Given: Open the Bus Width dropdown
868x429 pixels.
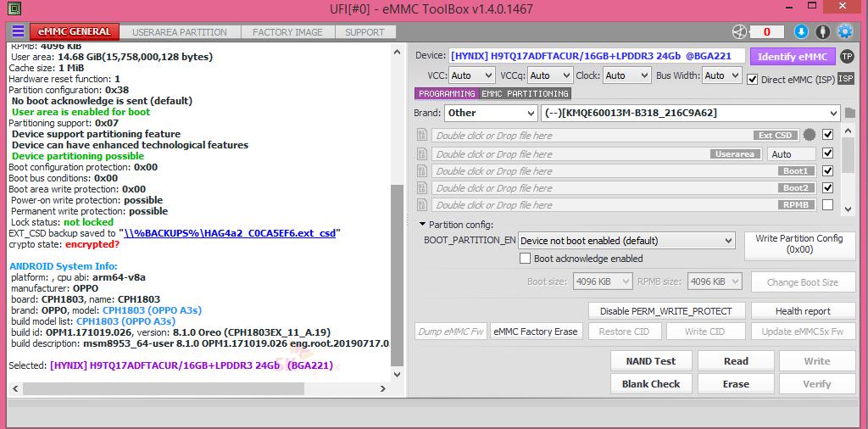Looking at the screenshot, I should pos(722,75).
